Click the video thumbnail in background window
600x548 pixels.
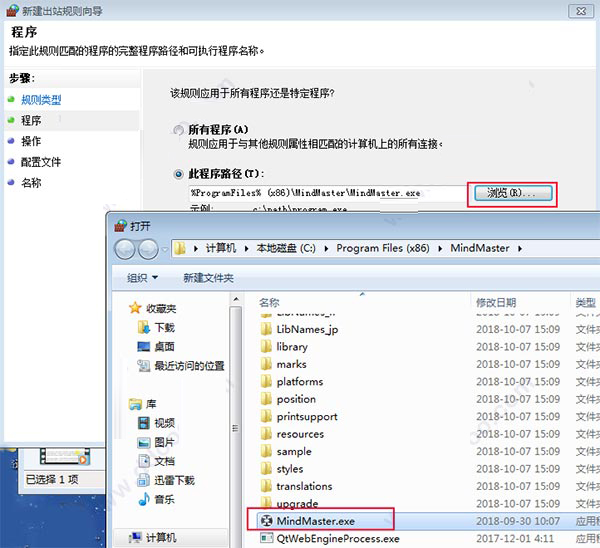point(65,456)
